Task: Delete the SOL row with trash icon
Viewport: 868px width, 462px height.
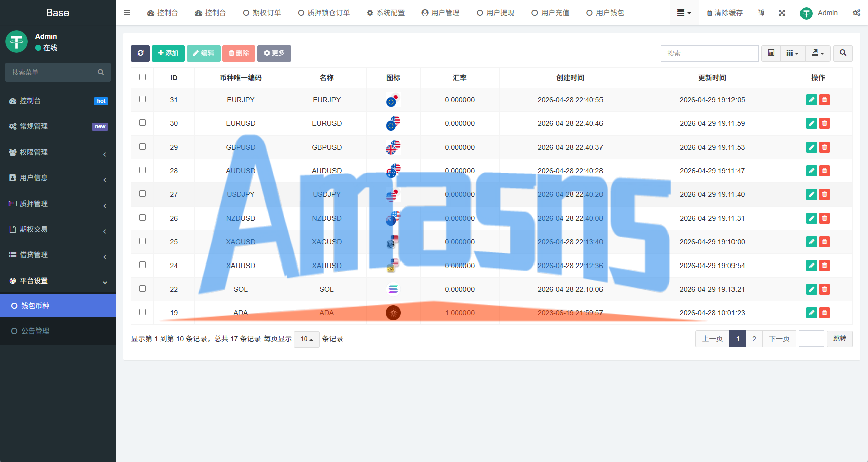Action: [x=824, y=289]
